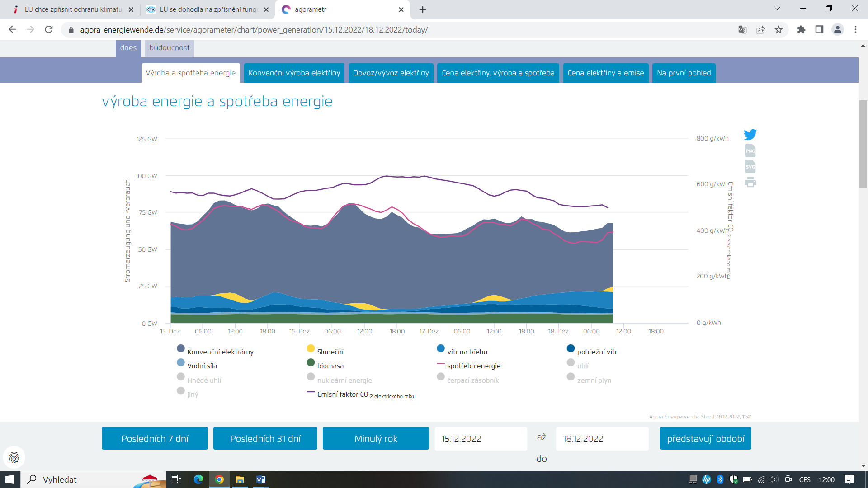Toggle Konvenční elektrárny series in legend
The image size is (868, 488).
coord(220,352)
